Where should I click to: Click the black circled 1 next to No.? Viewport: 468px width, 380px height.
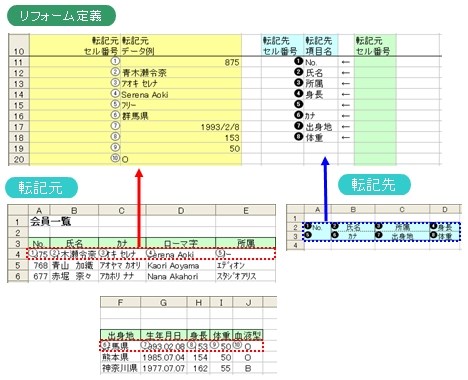click(299, 61)
